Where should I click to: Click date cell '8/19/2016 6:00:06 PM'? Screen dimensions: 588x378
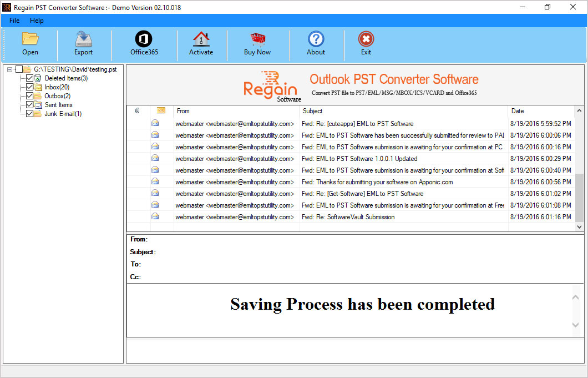[x=541, y=135]
